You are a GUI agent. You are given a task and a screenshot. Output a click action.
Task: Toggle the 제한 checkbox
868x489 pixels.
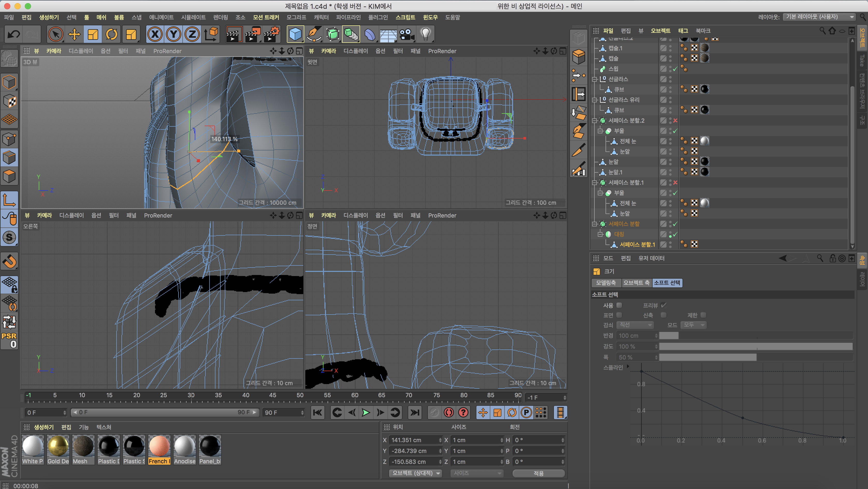(703, 315)
